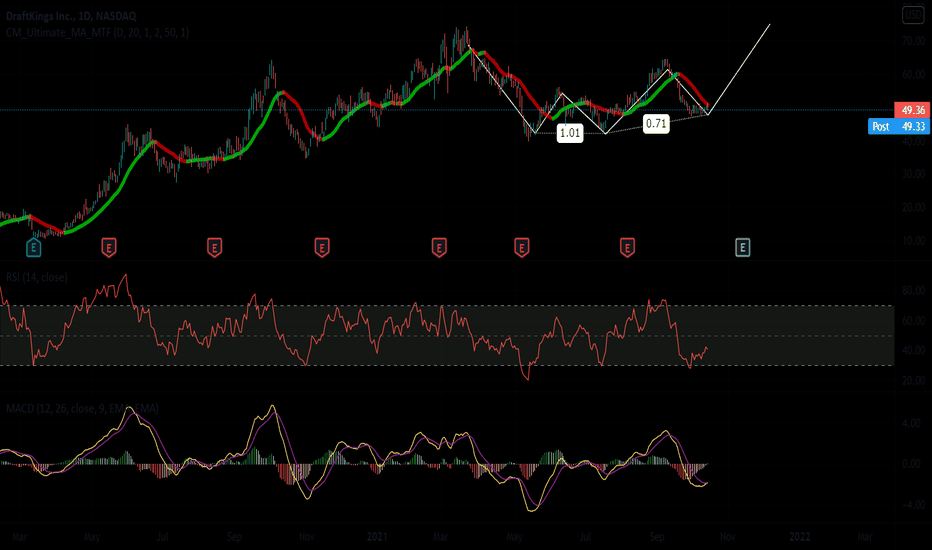
Task: Click the Jul label preceding 2021
Action: (x=162, y=537)
